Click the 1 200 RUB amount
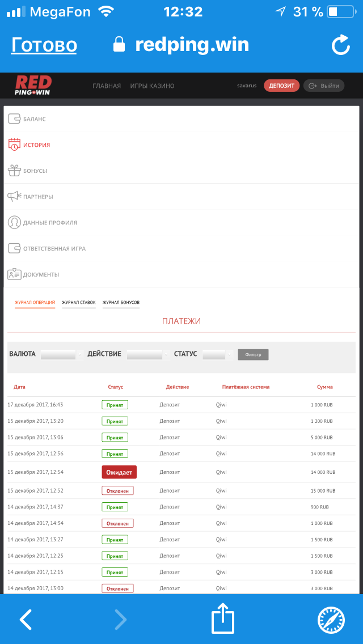 tap(322, 421)
